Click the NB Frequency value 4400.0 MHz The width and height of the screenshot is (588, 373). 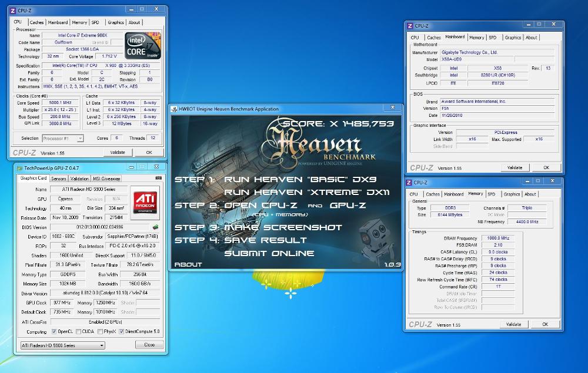(x=527, y=221)
